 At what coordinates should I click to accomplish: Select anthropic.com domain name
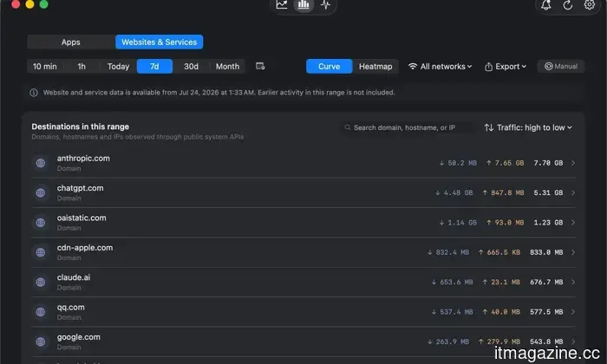point(83,159)
